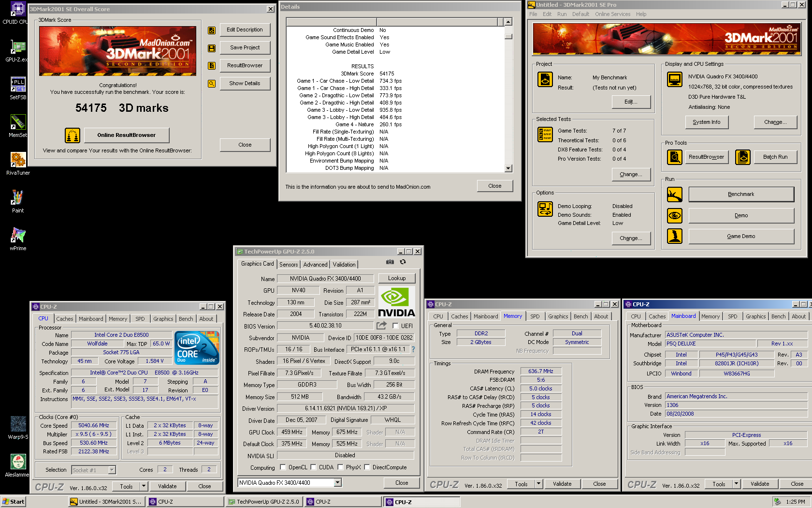Open the SPD tab in Memory tab window

(x=535, y=317)
